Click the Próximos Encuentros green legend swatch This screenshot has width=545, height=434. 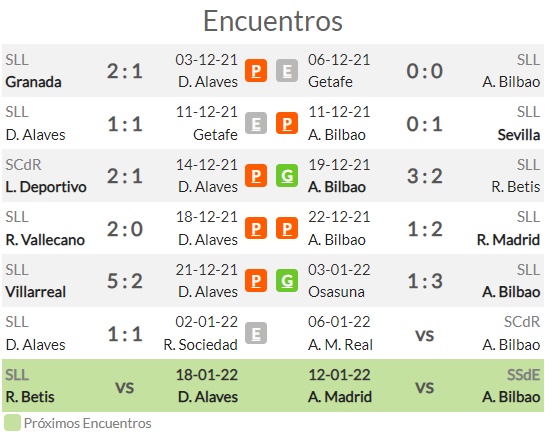pos(12,423)
